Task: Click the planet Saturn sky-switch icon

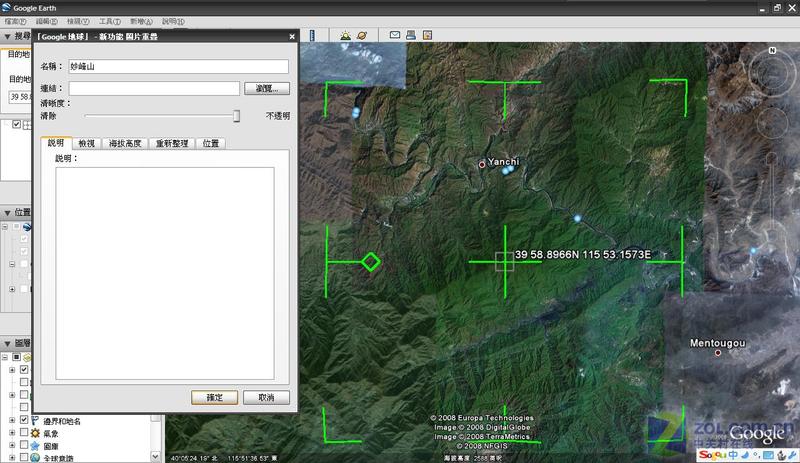Action: point(362,35)
